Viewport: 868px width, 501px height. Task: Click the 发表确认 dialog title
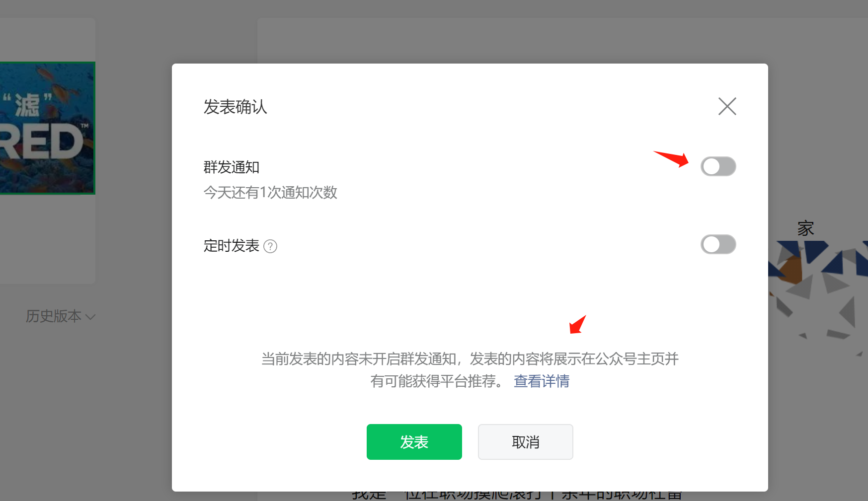pyautogui.click(x=235, y=107)
